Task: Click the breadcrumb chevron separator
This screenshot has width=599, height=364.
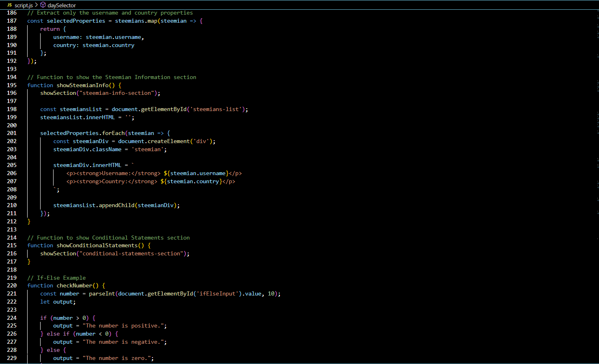Action: coord(36,5)
